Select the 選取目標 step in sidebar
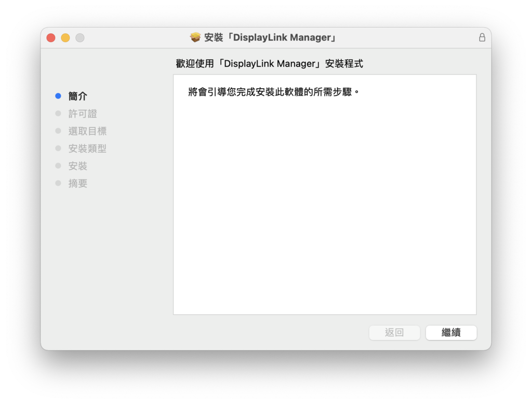532x404 pixels. tap(88, 130)
